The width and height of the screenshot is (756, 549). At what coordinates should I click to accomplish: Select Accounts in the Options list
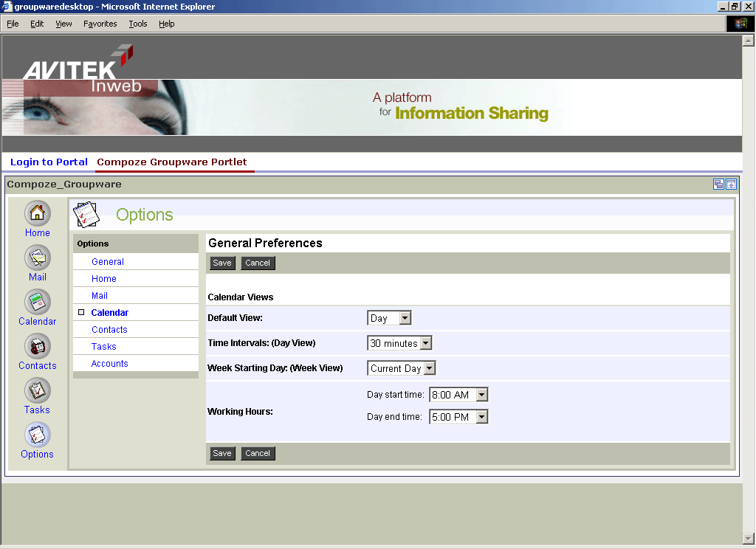point(109,364)
